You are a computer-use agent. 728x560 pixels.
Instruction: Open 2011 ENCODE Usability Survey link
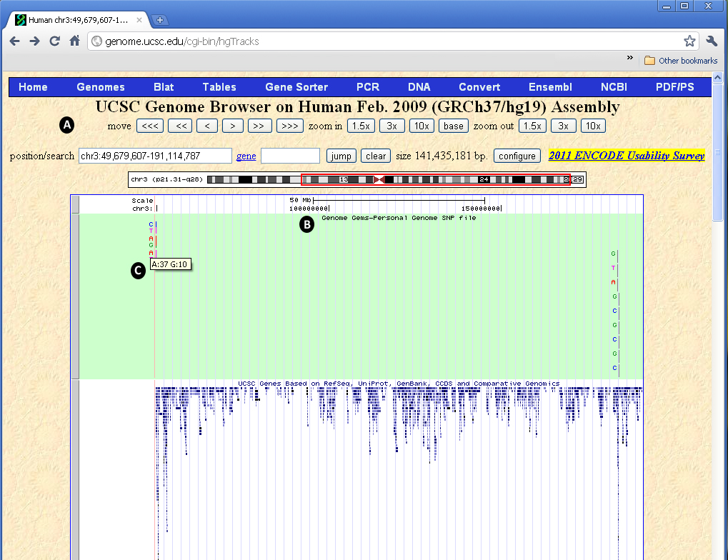coord(627,156)
